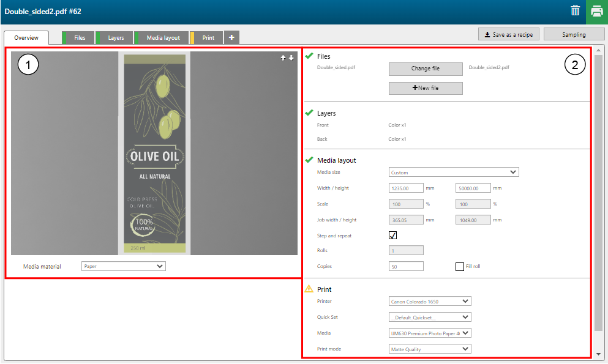
Task: Click the up arrow in preview
Action: tap(283, 58)
